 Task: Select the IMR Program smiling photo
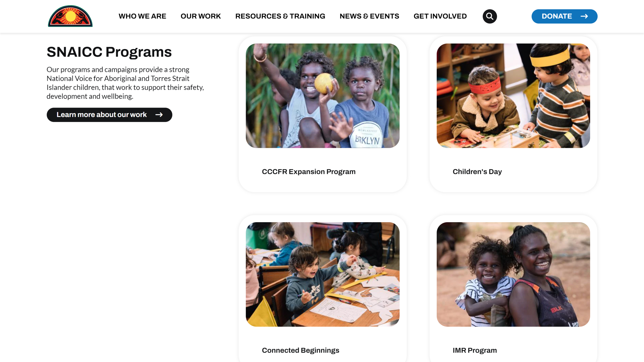(x=513, y=274)
